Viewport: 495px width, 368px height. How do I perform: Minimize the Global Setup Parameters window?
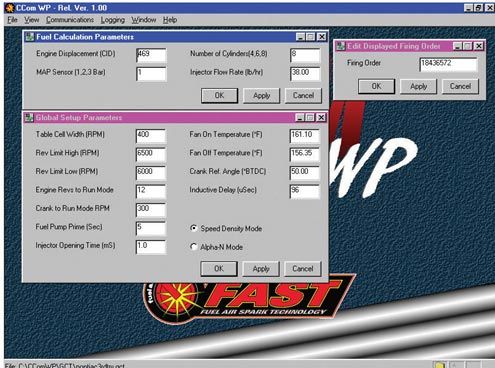click(300, 118)
